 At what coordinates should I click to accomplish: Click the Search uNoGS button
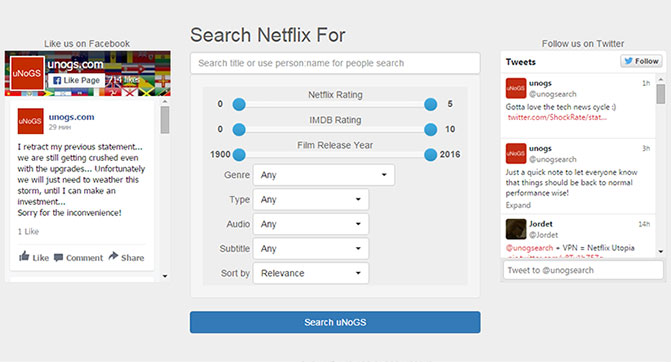pyautogui.click(x=335, y=322)
